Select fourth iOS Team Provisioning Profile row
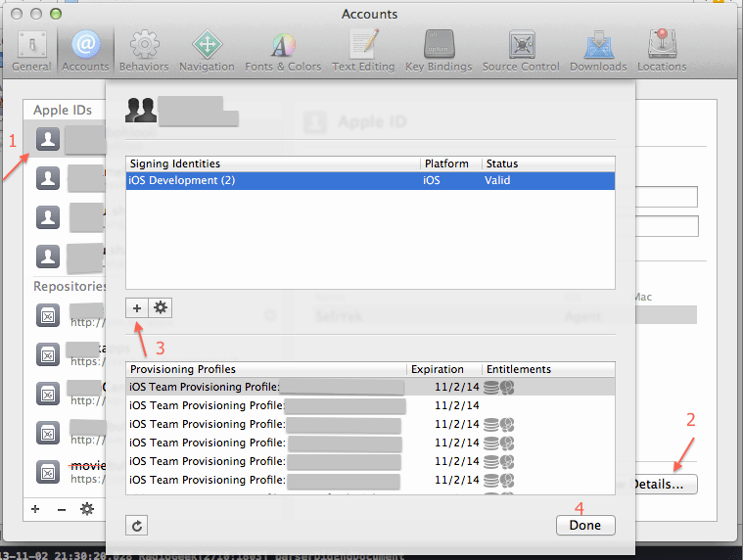743x560 pixels. pyautogui.click(x=371, y=443)
